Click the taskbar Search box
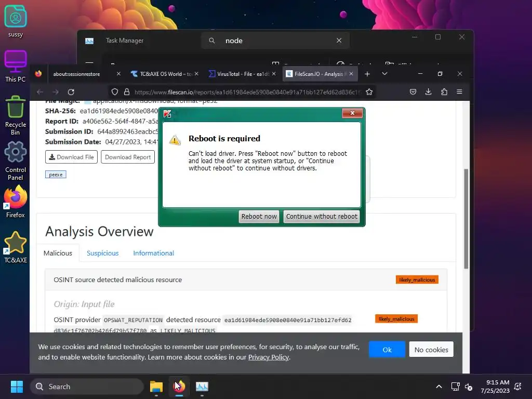This screenshot has width=532, height=399. [87, 387]
